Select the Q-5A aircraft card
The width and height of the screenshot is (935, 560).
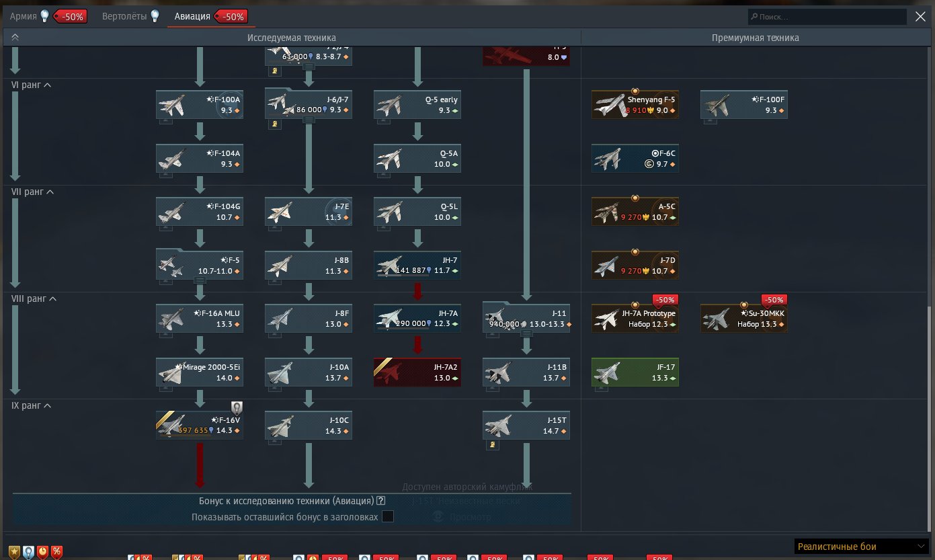pyautogui.click(x=417, y=158)
